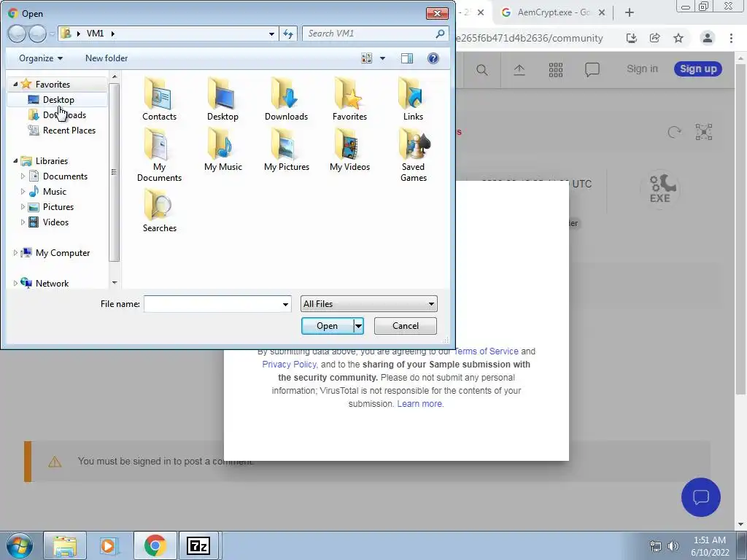This screenshot has height=560, width=747.
Task: Select the My Music folder
Action: point(223,150)
